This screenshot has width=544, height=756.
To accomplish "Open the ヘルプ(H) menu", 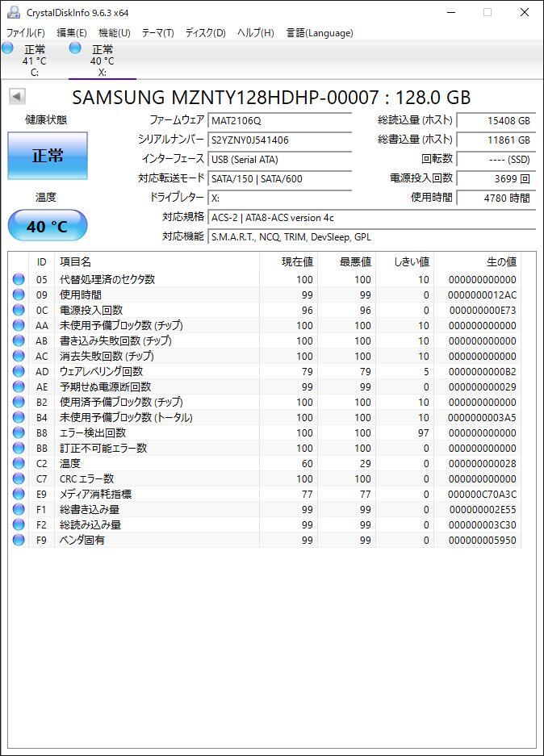I will (x=256, y=33).
